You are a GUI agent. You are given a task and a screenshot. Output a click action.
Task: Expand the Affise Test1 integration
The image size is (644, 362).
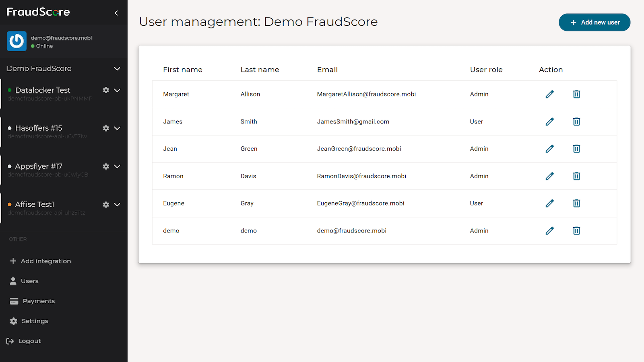pos(117,204)
